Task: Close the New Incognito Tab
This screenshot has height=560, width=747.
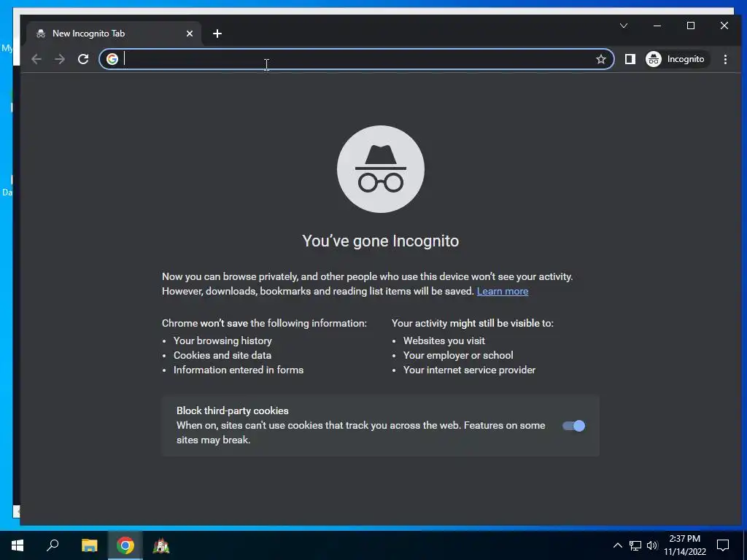Action: (190, 34)
